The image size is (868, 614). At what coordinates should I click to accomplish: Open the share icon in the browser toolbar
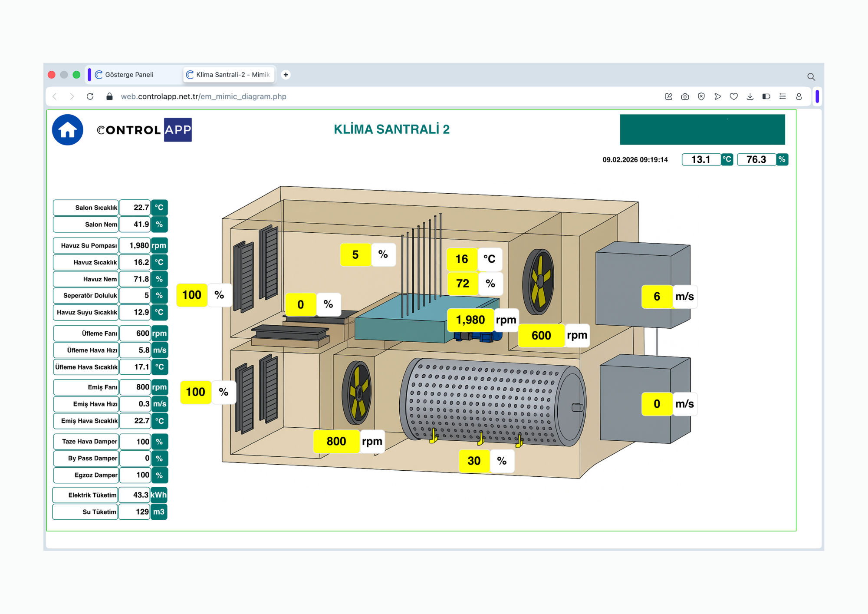pyautogui.click(x=669, y=96)
